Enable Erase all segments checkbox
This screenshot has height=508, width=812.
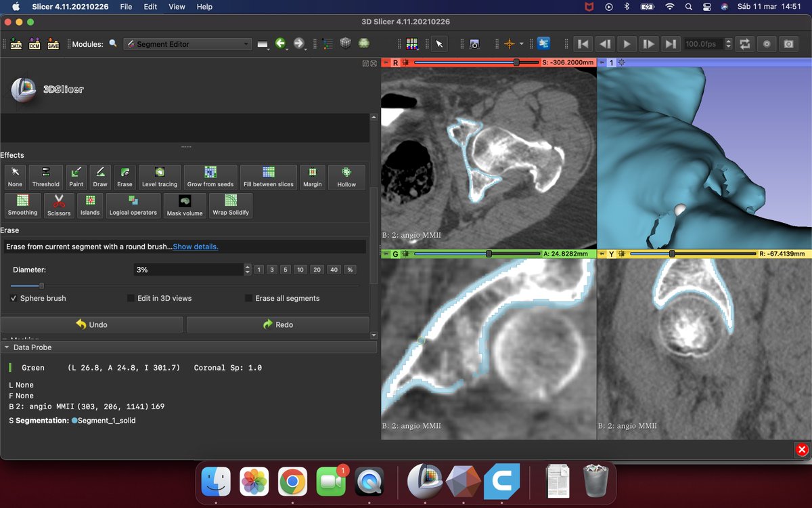tap(248, 298)
